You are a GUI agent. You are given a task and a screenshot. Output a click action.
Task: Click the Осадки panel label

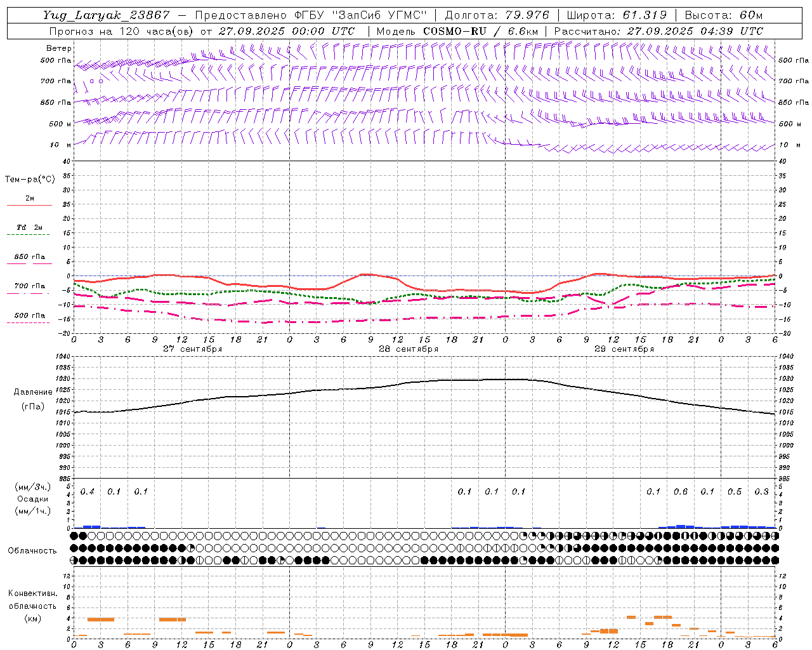(x=33, y=499)
